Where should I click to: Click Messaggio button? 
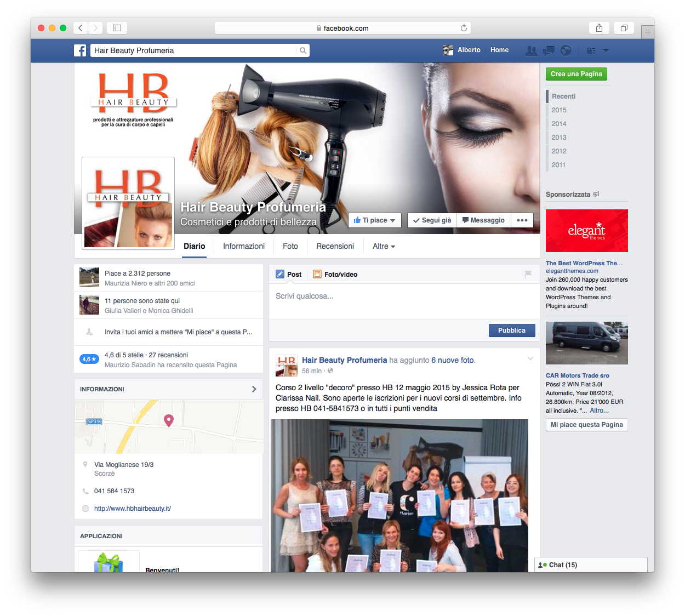pyautogui.click(x=483, y=220)
